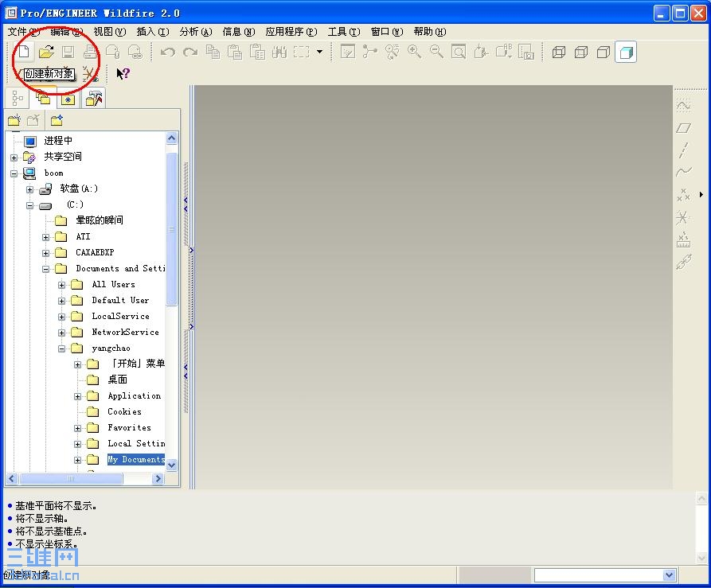The height and width of the screenshot is (588, 711).
Task: Select the My Documents folder
Action: click(136, 459)
